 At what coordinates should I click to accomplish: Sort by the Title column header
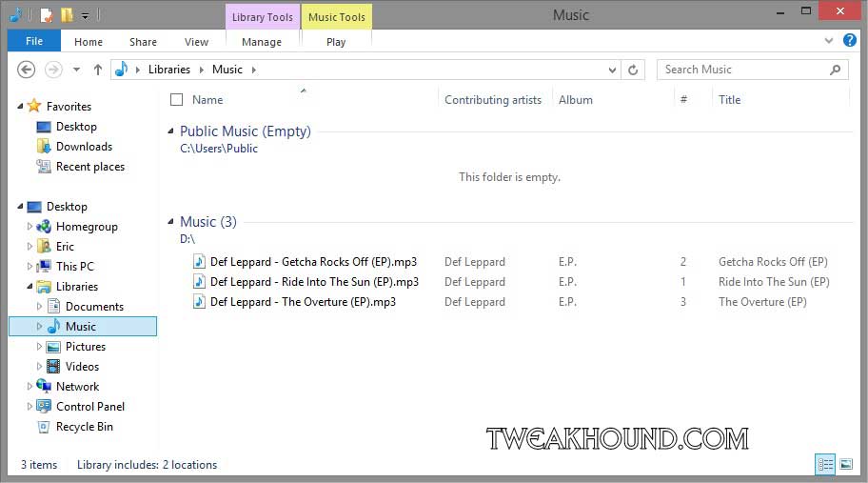pos(729,100)
